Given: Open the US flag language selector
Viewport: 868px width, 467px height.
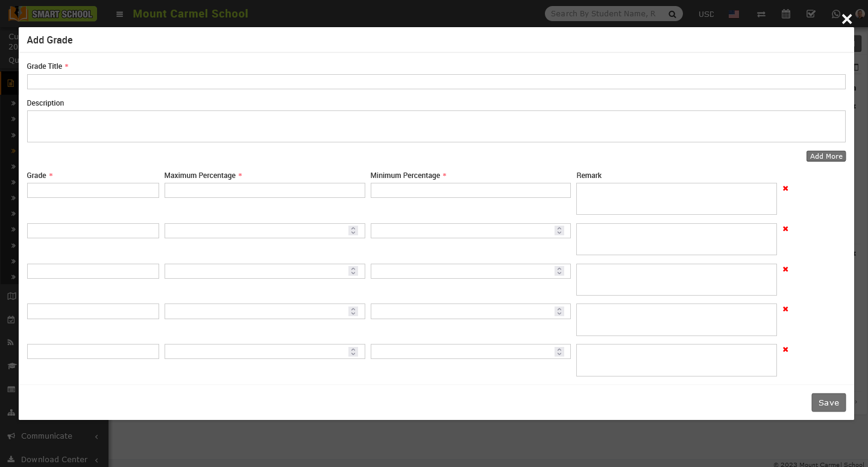Looking at the screenshot, I should [x=734, y=13].
